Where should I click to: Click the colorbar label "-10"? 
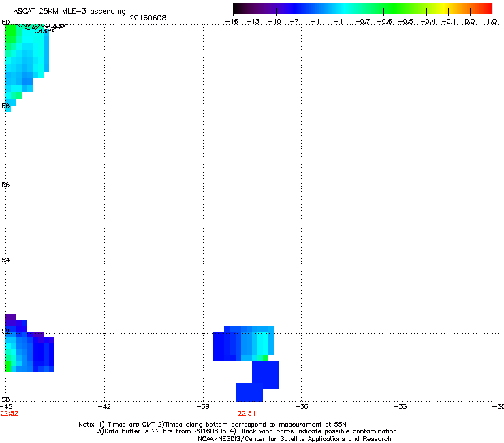[274, 22]
